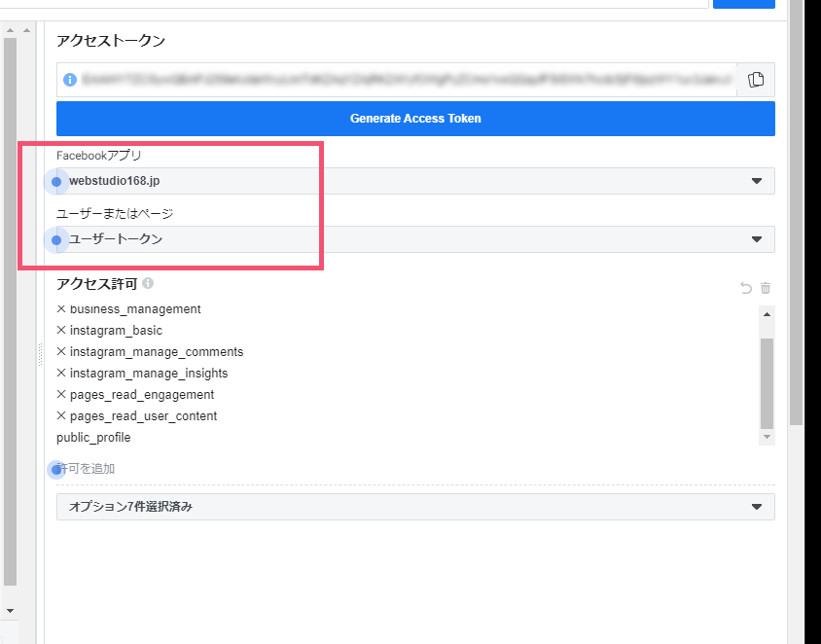Click the permissions list scrollbar thumb
The image size is (821, 644).
click(x=767, y=383)
